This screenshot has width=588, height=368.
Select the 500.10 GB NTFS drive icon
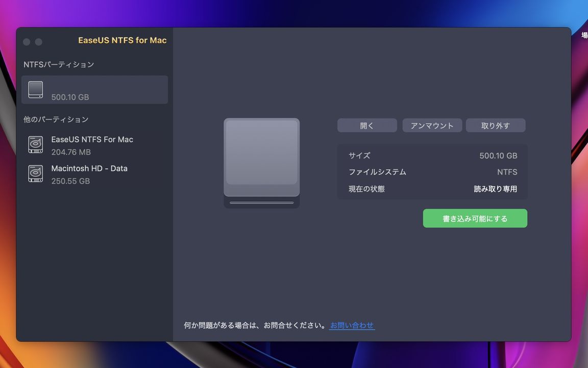(36, 90)
